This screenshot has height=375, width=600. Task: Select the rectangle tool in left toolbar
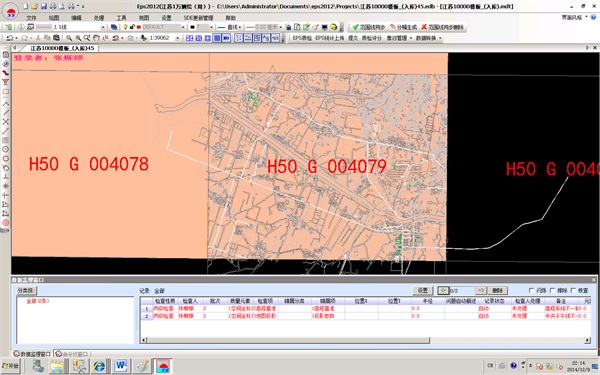5,92
